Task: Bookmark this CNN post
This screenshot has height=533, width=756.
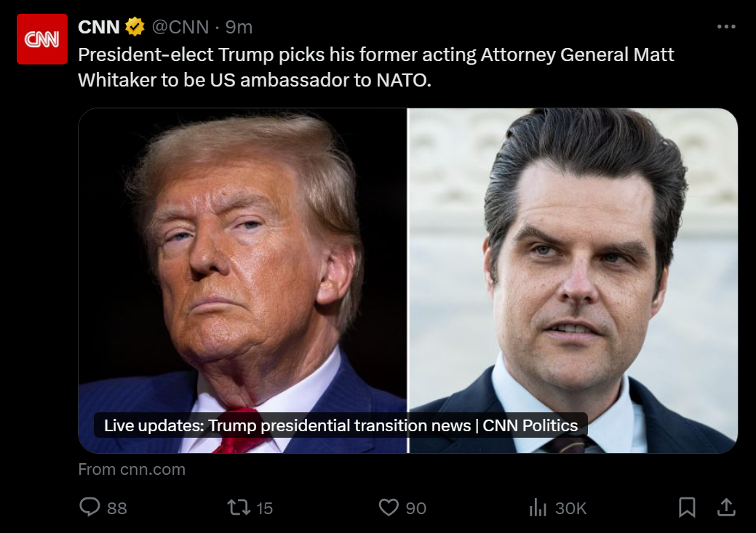Action: tap(687, 507)
